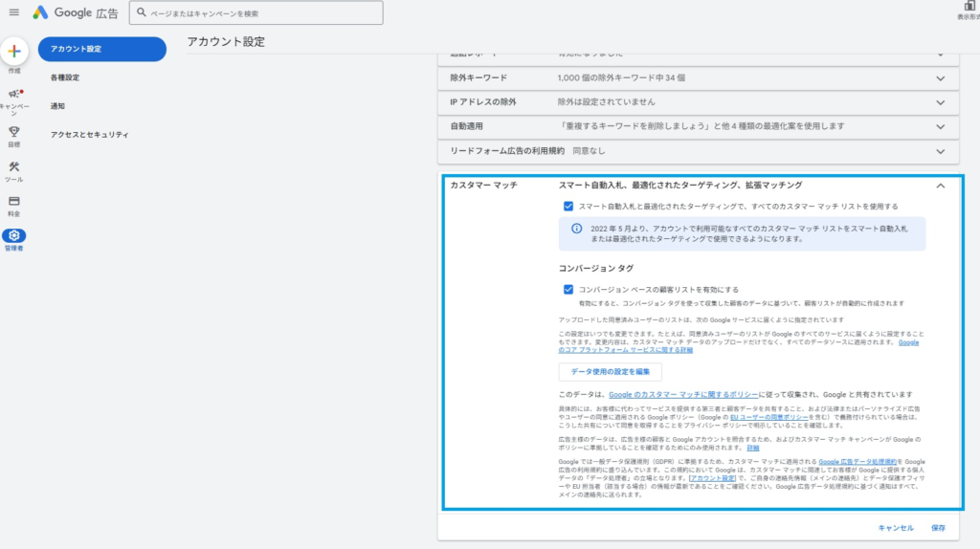Open the ツール tools icon
This screenshot has width=980, height=549.
pos(14,167)
